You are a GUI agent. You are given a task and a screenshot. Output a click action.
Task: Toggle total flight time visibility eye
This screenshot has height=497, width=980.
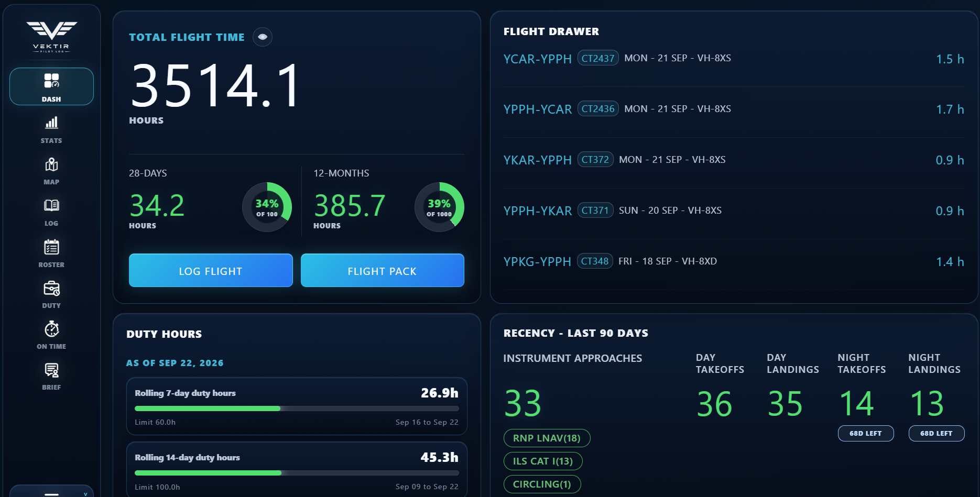tap(263, 37)
